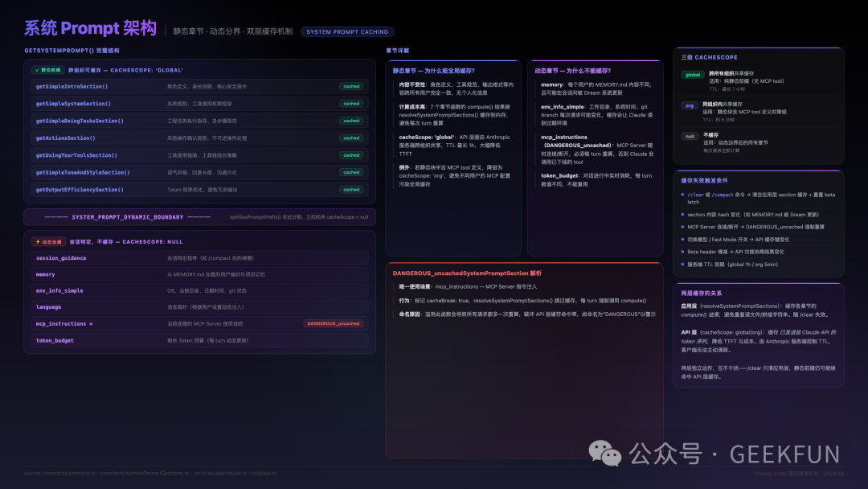Viewport: 868px width, 489px height.
Task: Select the org badge in 三级 CACHESCOPE
Action: coord(690,105)
